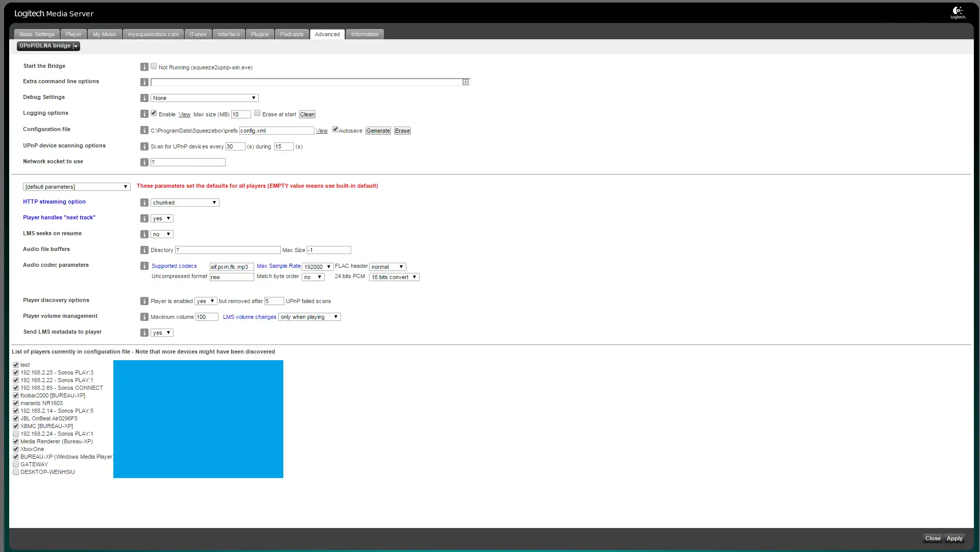Switch to the Plugins tab

tap(259, 34)
